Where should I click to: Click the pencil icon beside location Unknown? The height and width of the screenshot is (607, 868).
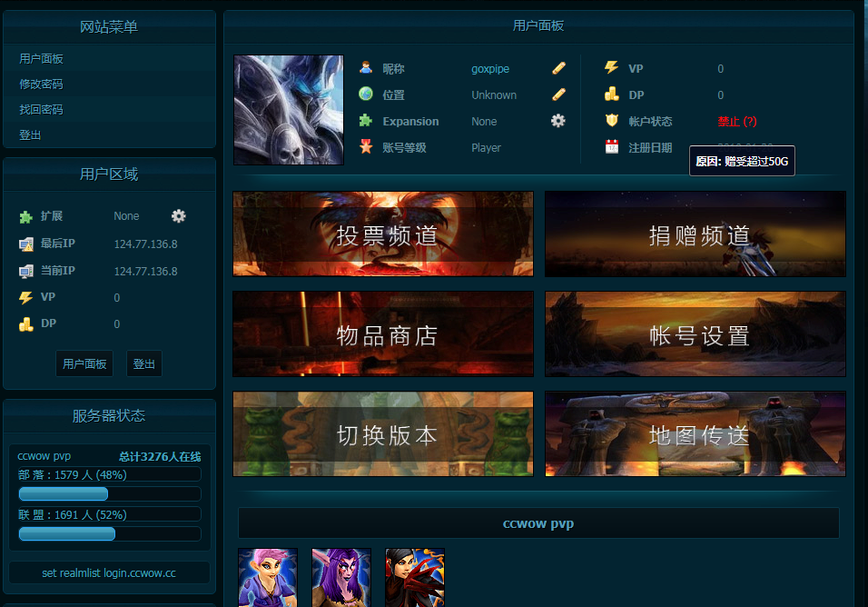pyautogui.click(x=558, y=95)
